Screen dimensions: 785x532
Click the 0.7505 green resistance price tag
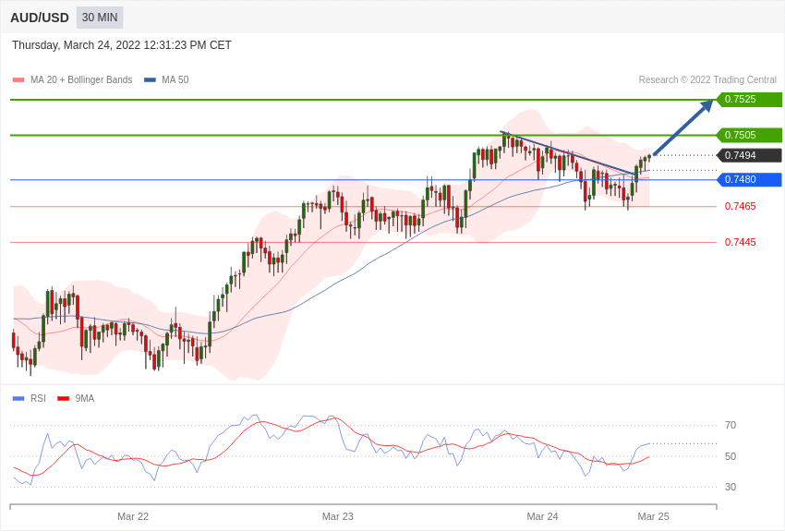[x=749, y=135]
